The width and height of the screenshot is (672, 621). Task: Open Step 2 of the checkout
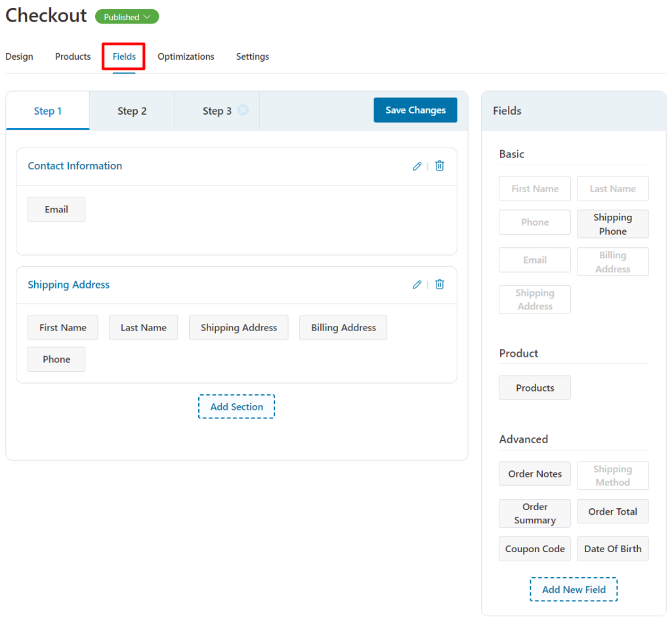131,111
